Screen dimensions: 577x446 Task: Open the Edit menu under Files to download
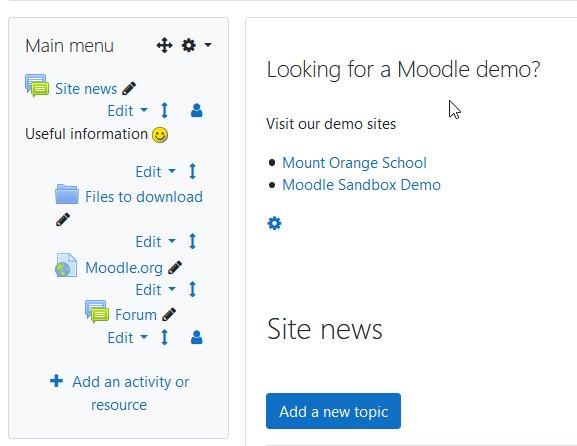pyautogui.click(x=155, y=242)
